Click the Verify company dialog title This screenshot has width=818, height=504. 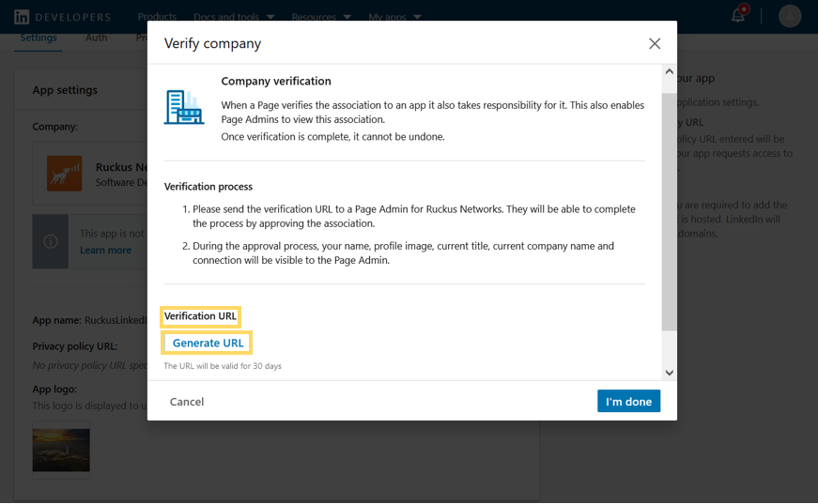pos(213,43)
